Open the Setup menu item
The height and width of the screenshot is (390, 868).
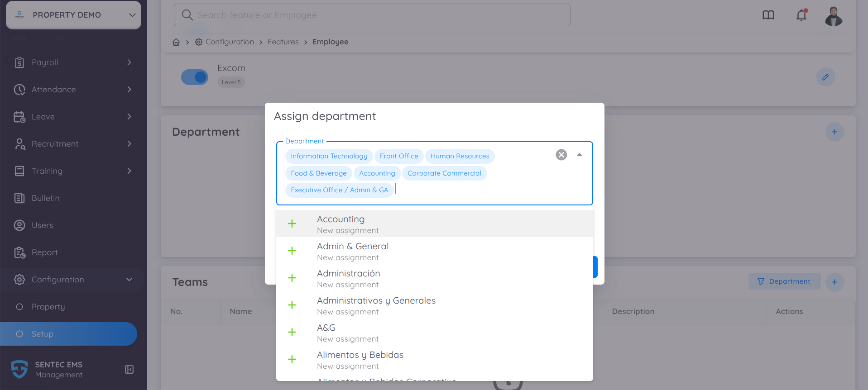[x=42, y=333]
